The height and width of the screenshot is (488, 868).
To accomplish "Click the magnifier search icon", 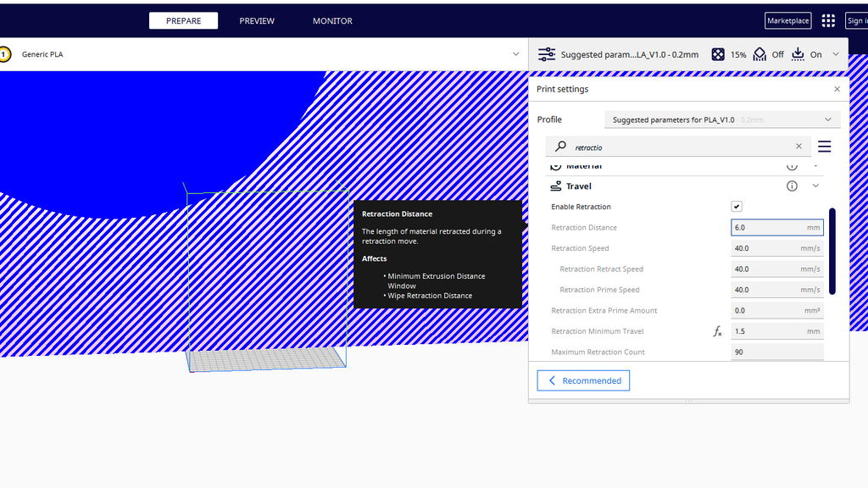I will pyautogui.click(x=560, y=147).
